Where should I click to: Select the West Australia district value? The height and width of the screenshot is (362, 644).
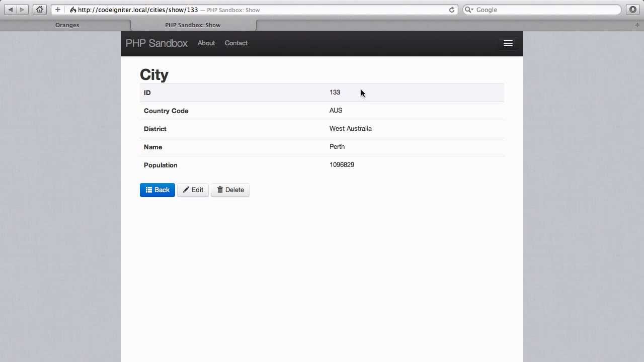(351, 129)
